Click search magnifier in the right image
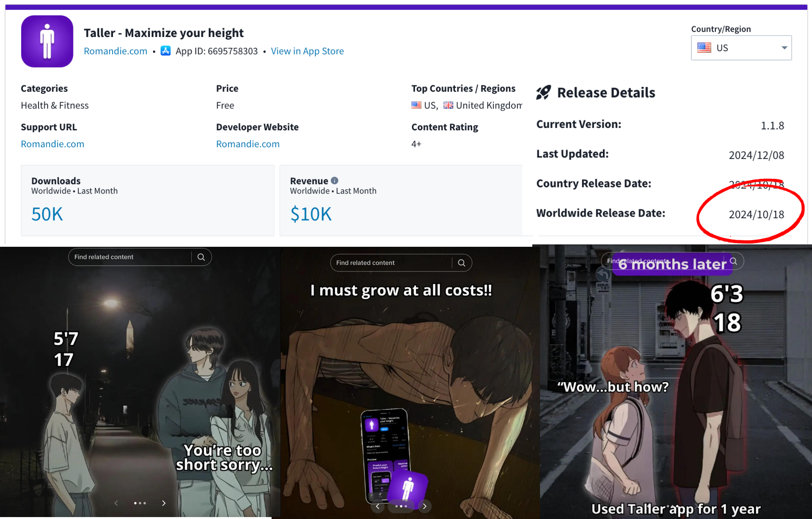812x519 pixels. pos(733,261)
